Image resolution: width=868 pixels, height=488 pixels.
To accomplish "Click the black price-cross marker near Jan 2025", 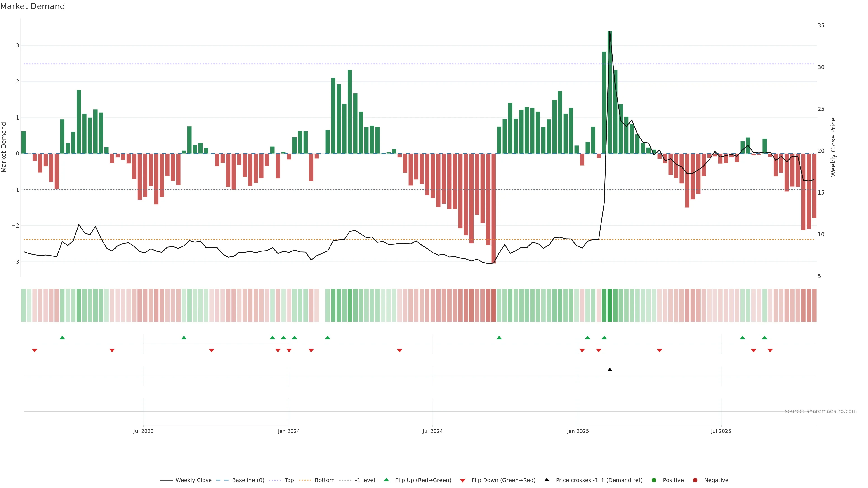I will (610, 370).
